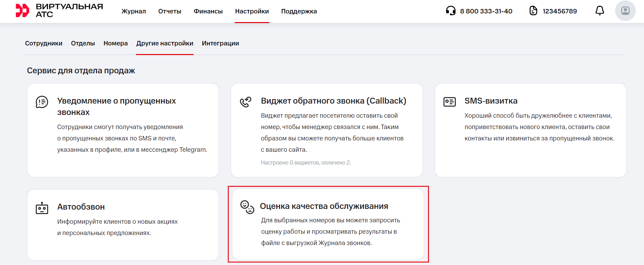Viewport: 644px width, 265px height.
Task: Click the Автообзвон robot icon
Action: 42,208
